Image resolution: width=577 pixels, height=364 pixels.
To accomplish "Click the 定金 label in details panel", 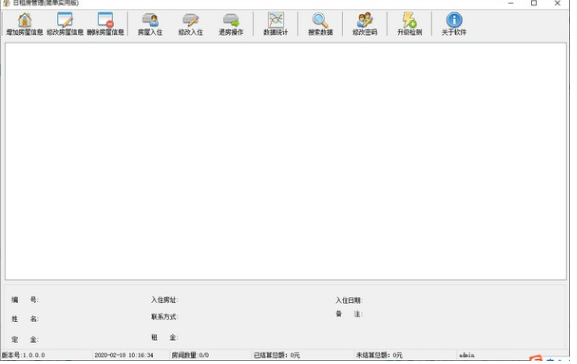I will (25, 340).
